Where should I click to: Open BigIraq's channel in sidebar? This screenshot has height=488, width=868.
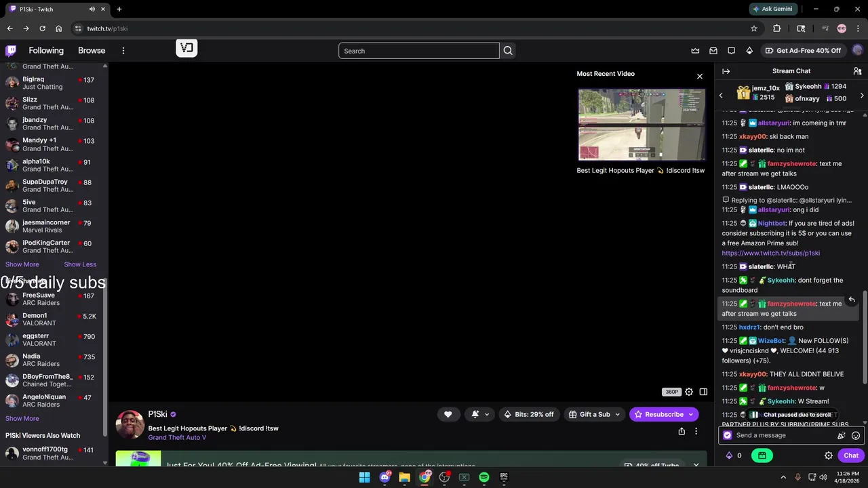coord(53,83)
